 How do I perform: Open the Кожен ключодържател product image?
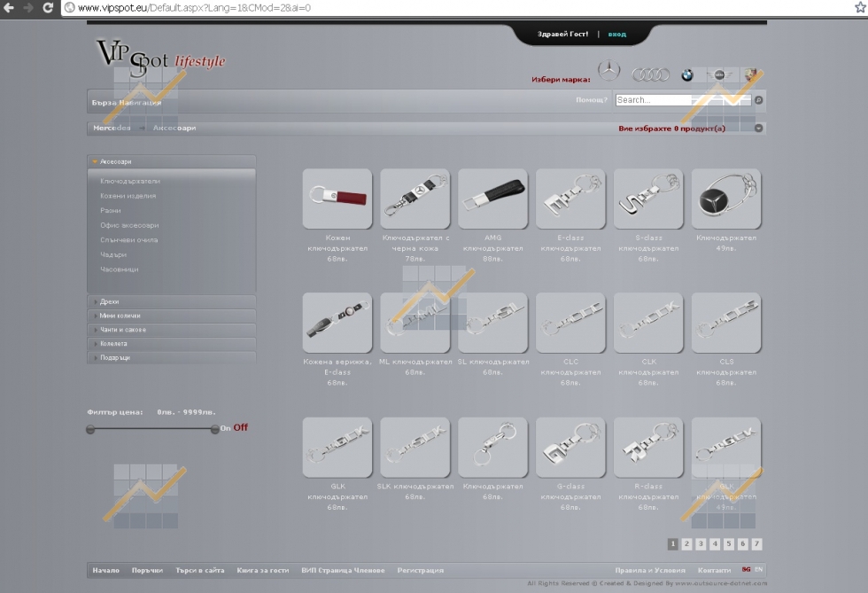click(x=337, y=199)
